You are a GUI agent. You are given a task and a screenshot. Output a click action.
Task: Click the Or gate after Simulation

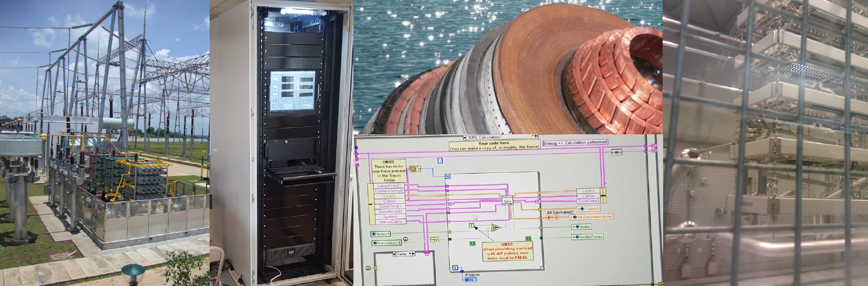(435, 239)
